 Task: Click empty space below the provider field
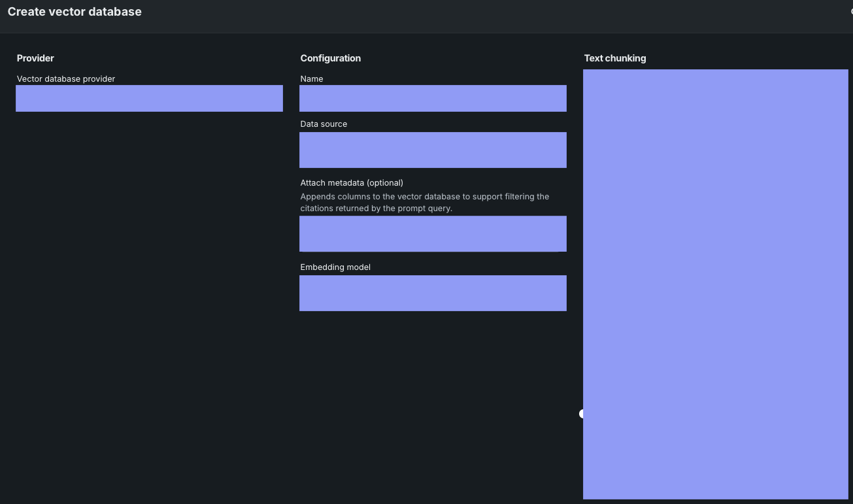pos(149,261)
